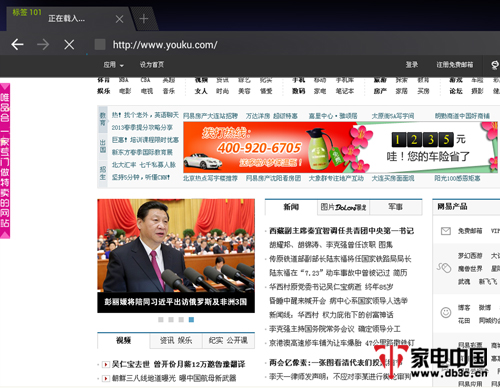
Task: Click the forward arrow navigation icon
Action: 43,44
